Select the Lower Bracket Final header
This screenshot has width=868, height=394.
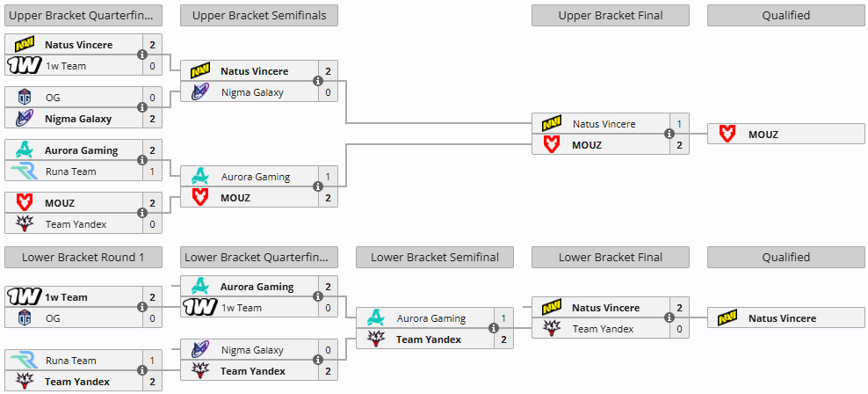coord(610,258)
